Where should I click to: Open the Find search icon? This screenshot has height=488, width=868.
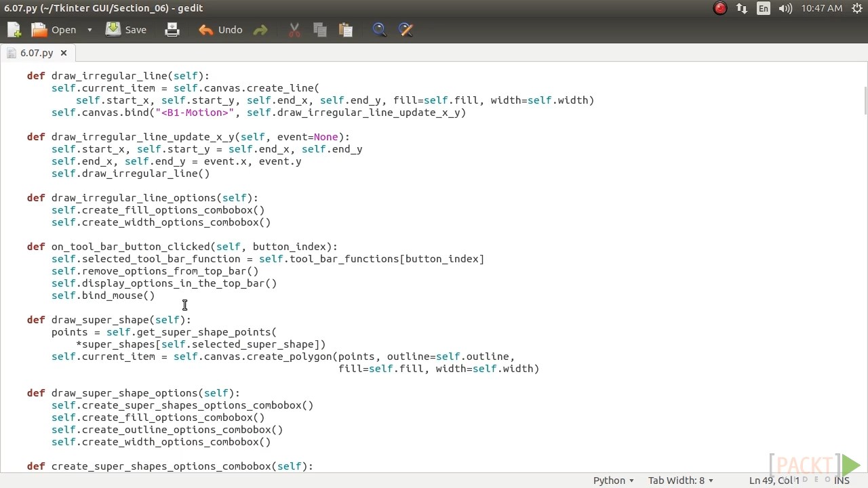(x=380, y=30)
